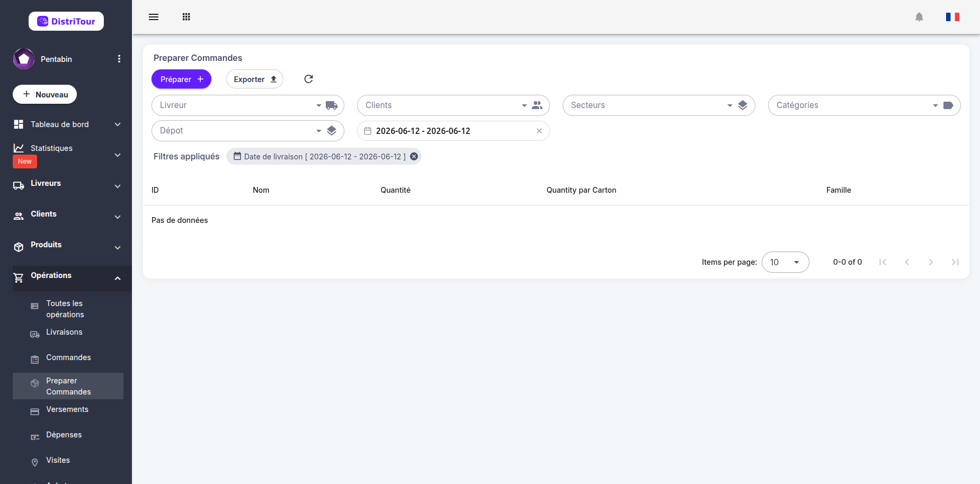
Task: Sort by Quantité column header
Action: coord(396,190)
